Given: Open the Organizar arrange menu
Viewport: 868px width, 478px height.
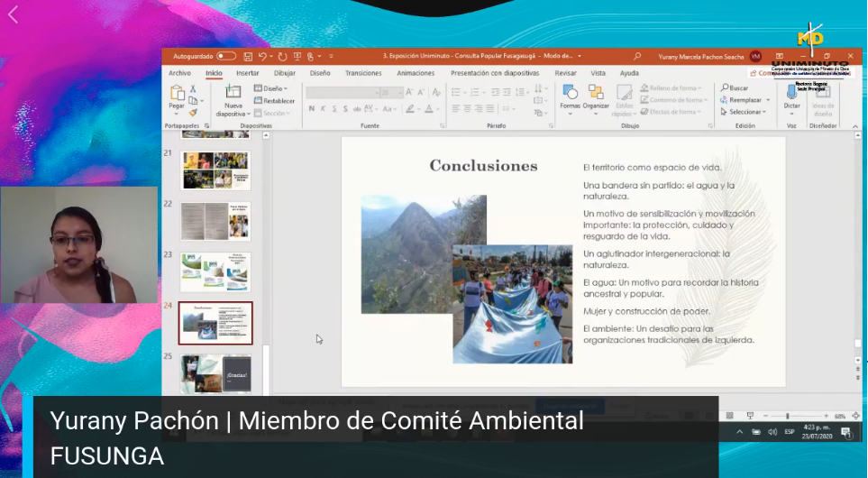Looking at the screenshot, I should 596,99.
